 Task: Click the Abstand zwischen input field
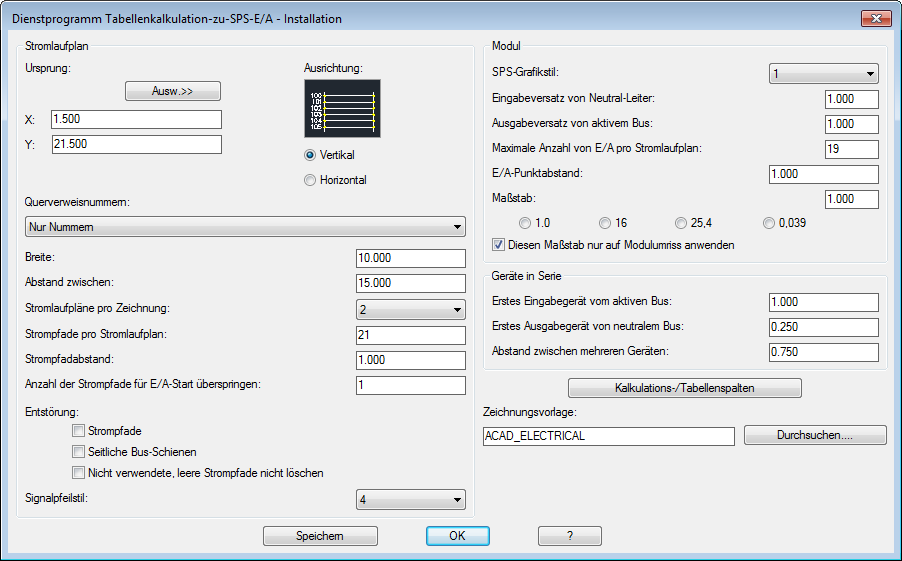point(411,283)
